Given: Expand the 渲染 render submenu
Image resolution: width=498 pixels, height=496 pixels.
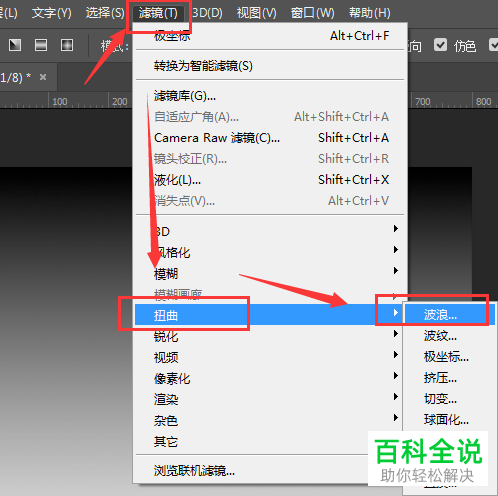Looking at the screenshot, I should click(x=270, y=399).
